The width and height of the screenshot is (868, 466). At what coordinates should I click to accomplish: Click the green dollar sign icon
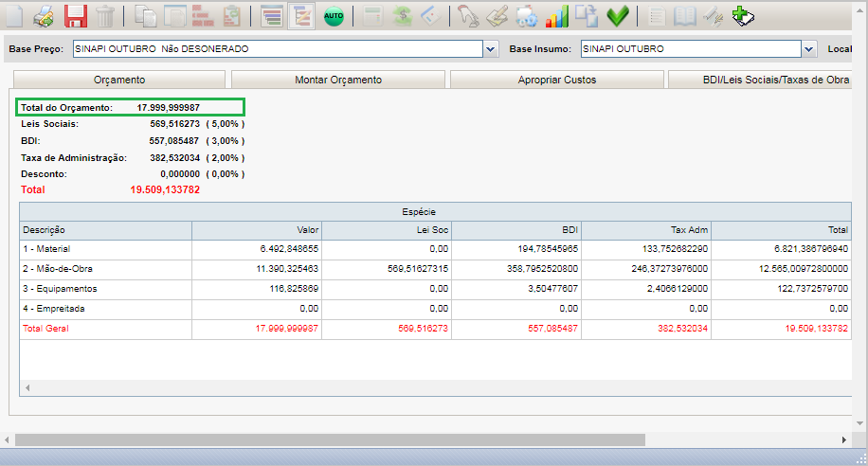403,16
